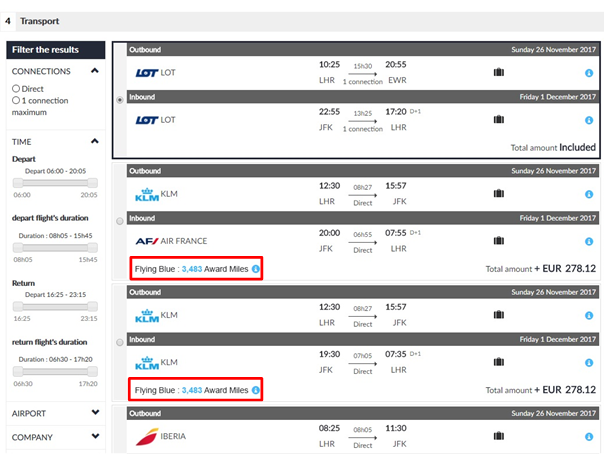This screenshot has width=604, height=456.
Task: Click baggage icon on Air France inbound flight
Action: pos(498,240)
